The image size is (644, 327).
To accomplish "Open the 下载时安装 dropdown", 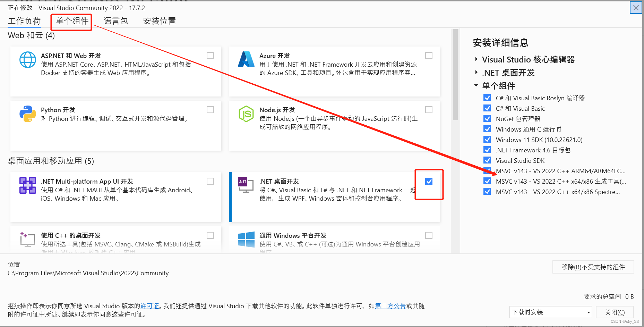I will pyautogui.click(x=550, y=312).
